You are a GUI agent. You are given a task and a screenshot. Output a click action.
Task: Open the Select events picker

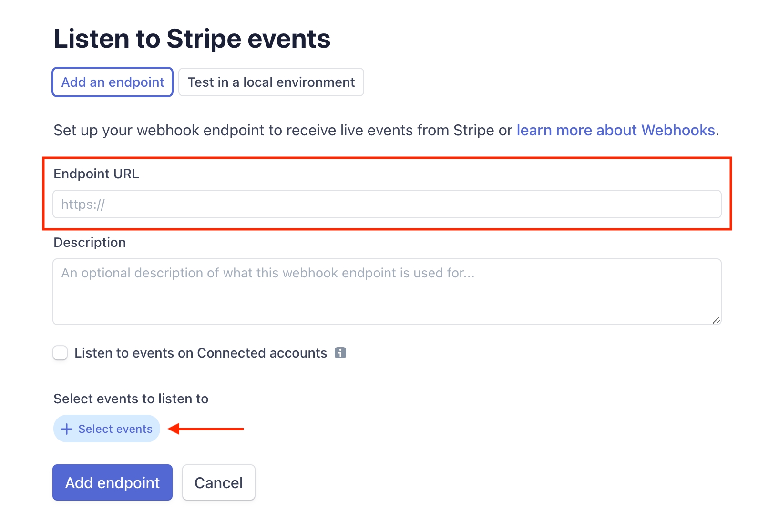(x=106, y=429)
